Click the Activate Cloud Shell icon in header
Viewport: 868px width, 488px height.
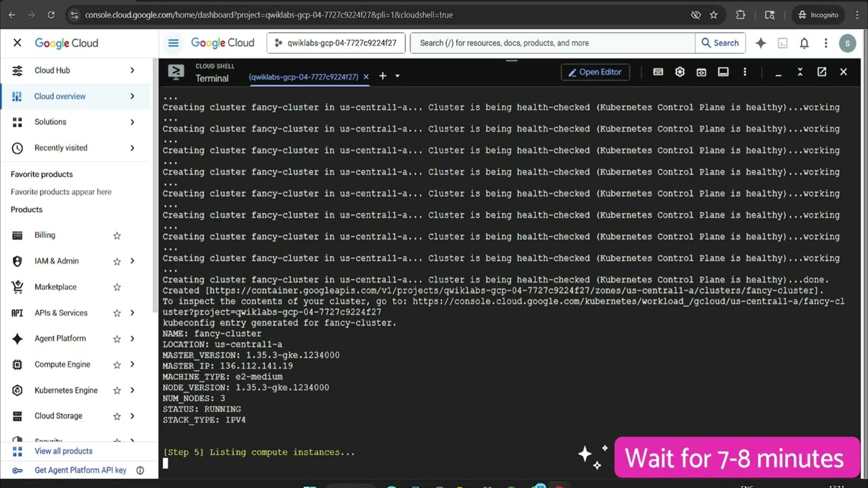[783, 43]
